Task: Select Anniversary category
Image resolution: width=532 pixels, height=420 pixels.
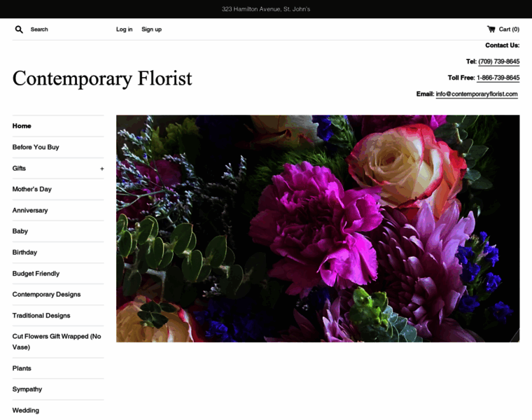Action: tap(30, 210)
